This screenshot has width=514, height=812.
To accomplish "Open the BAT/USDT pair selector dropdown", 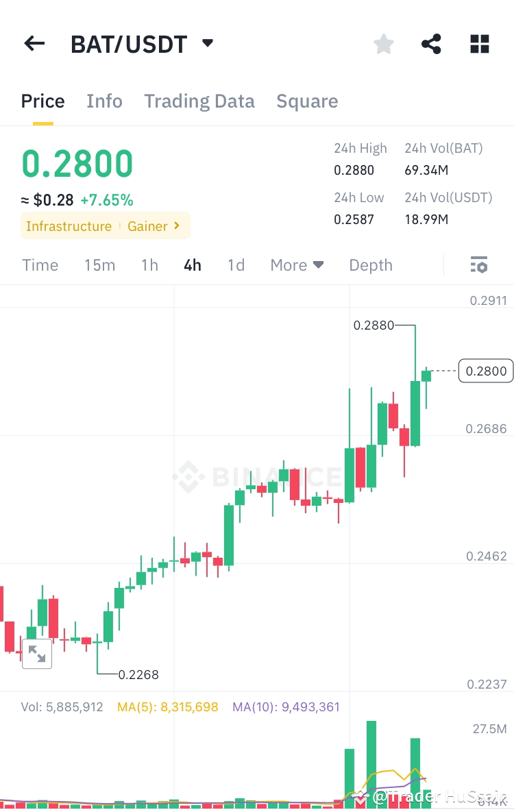I will tap(207, 42).
